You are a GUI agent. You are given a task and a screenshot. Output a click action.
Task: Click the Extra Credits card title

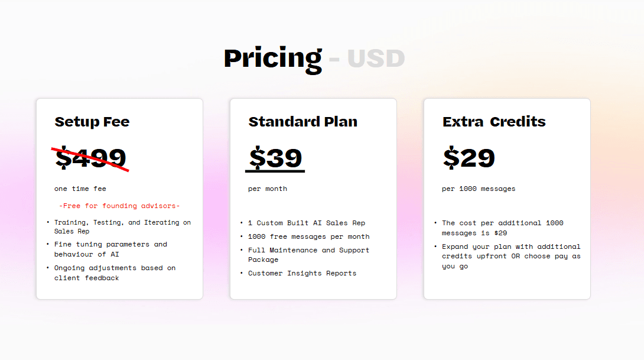pyautogui.click(x=494, y=122)
